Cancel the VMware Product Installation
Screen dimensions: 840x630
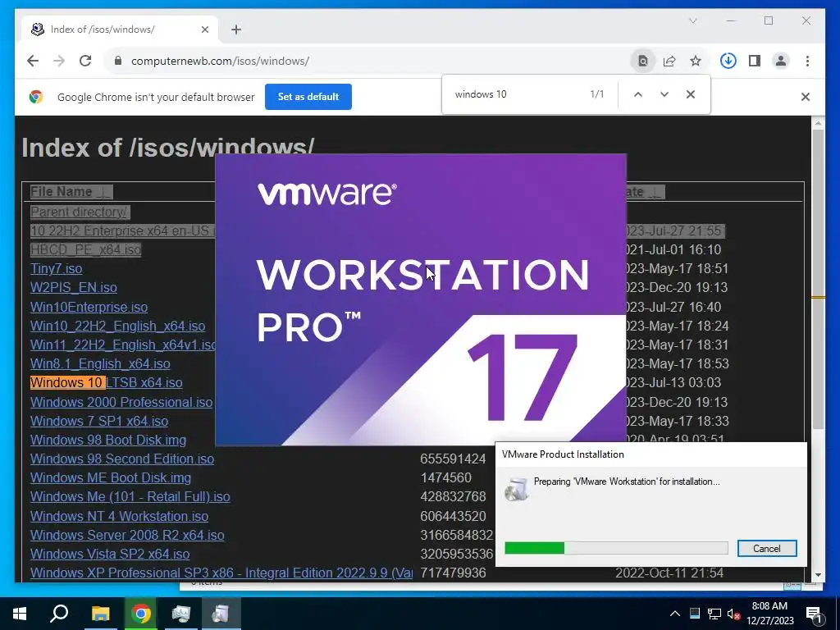click(x=767, y=549)
